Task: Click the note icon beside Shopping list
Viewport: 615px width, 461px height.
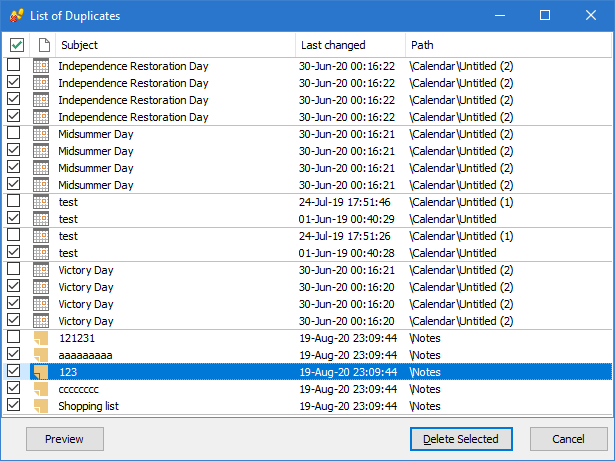Action: [x=41, y=406]
